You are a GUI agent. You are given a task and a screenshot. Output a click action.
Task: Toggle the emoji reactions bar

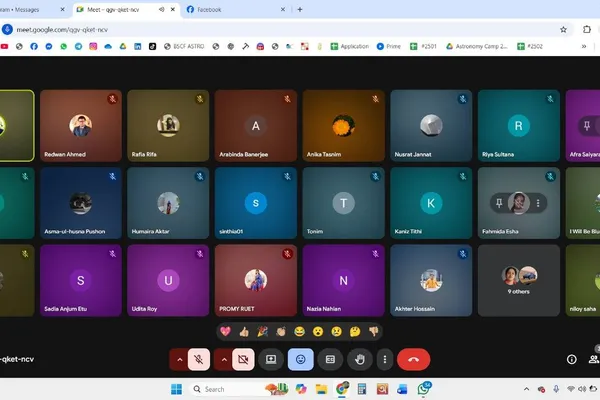300,359
